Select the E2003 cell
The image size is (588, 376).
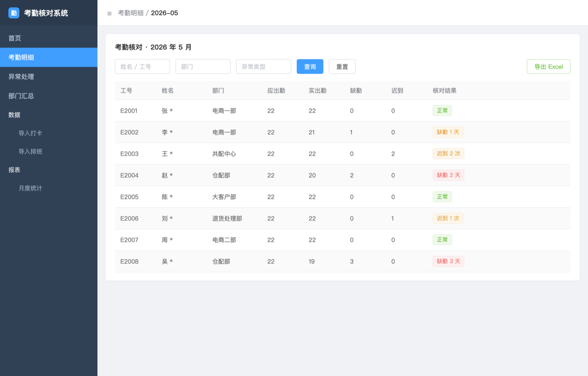(x=129, y=154)
